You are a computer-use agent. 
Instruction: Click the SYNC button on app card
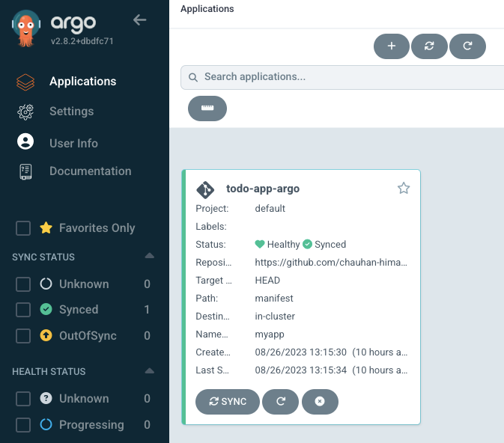(x=227, y=402)
